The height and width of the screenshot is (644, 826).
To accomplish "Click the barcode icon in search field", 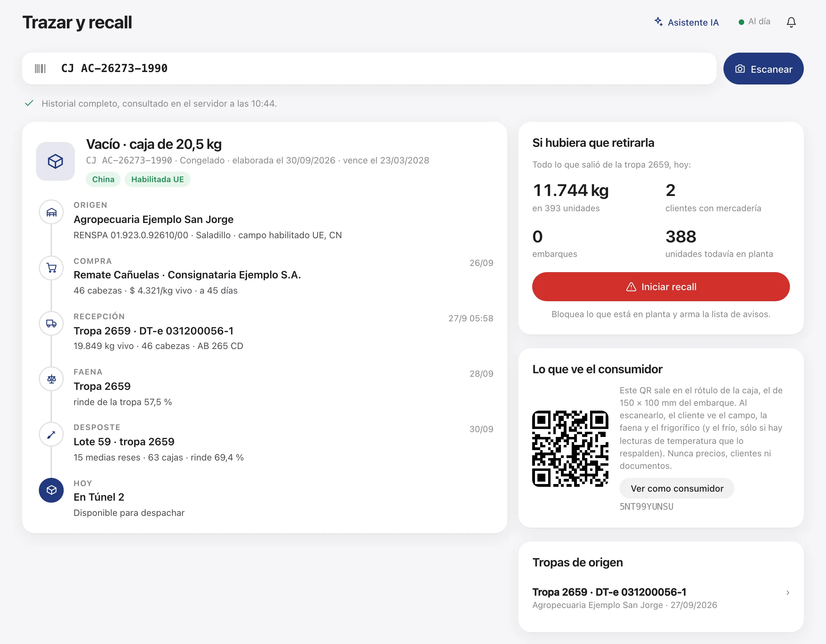I will pos(40,69).
